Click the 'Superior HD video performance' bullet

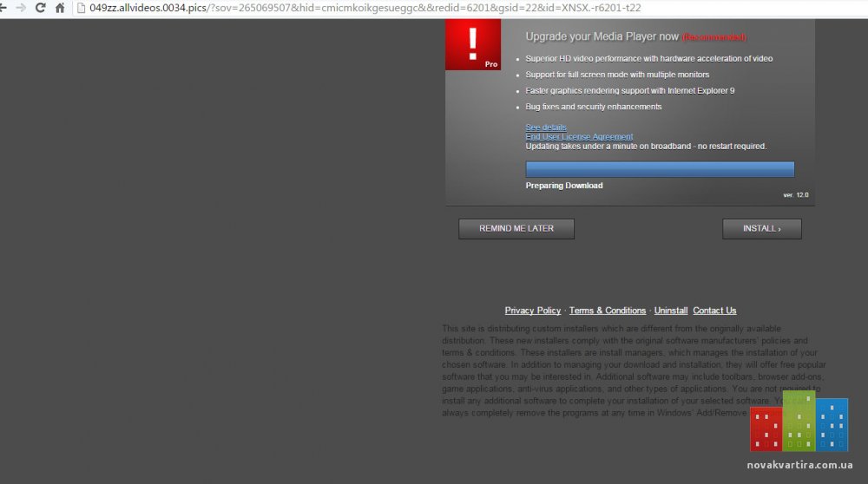click(x=648, y=58)
